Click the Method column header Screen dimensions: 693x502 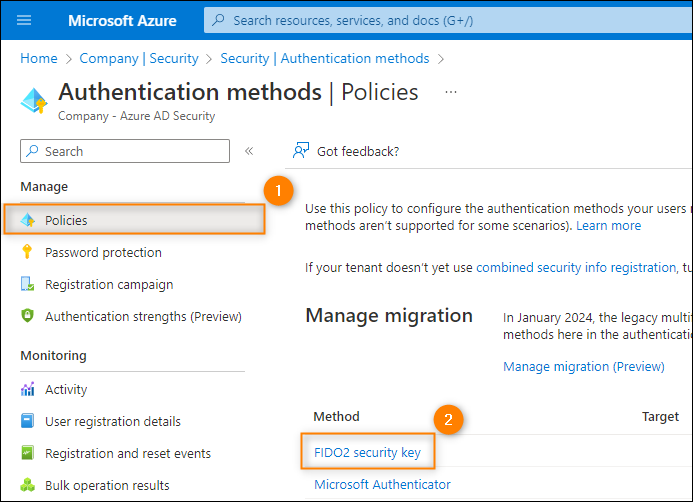point(336,416)
